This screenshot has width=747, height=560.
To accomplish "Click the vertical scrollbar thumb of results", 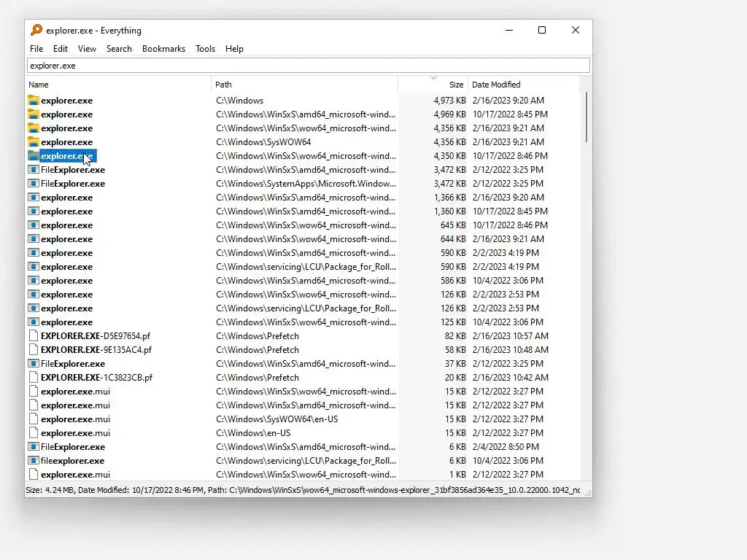I will click(586, 117).
